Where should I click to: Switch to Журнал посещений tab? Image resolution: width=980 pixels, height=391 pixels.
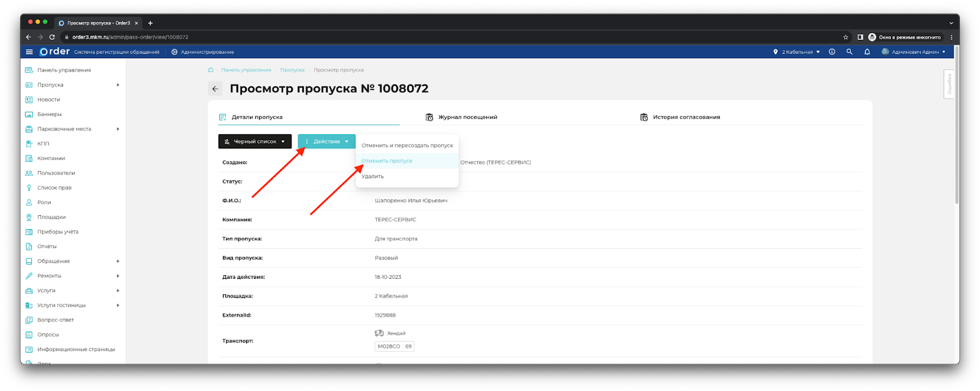point(467,117)
